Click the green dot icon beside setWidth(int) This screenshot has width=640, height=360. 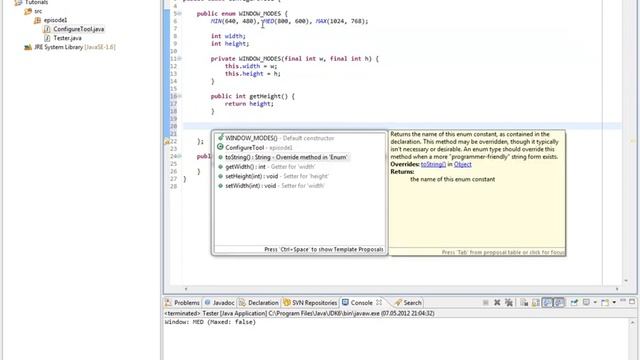coord(220,186)
